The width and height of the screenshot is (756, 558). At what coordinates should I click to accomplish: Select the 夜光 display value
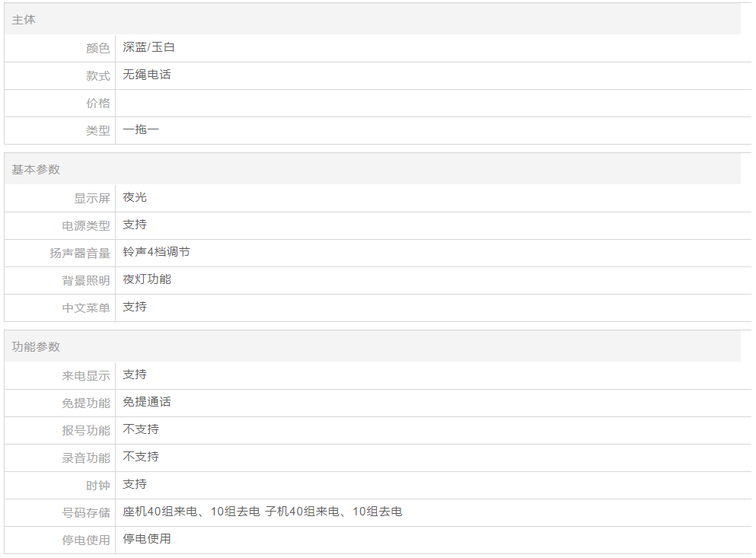coord(135,197)
